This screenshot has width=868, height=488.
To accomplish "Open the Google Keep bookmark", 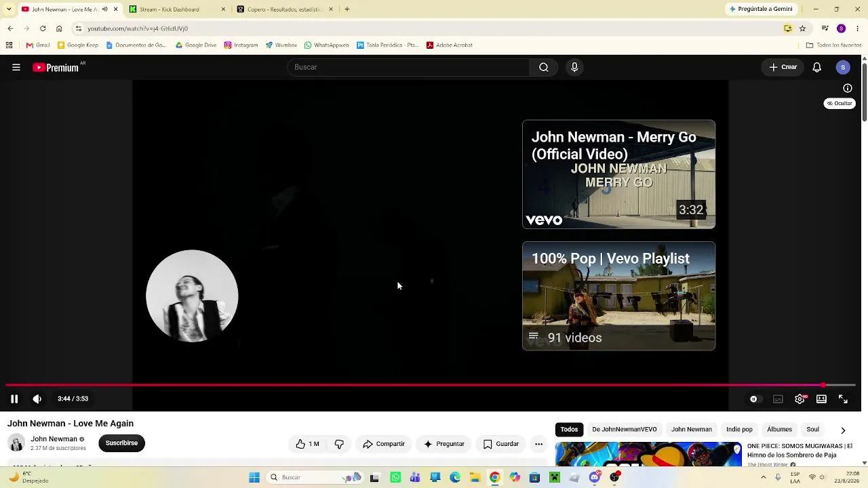I will coord(78,45).
